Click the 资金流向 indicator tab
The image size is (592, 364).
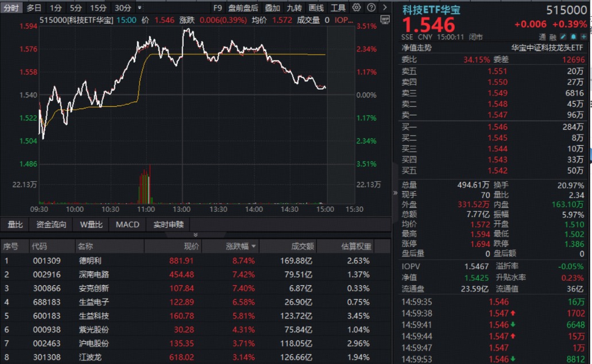pos(51,224)
